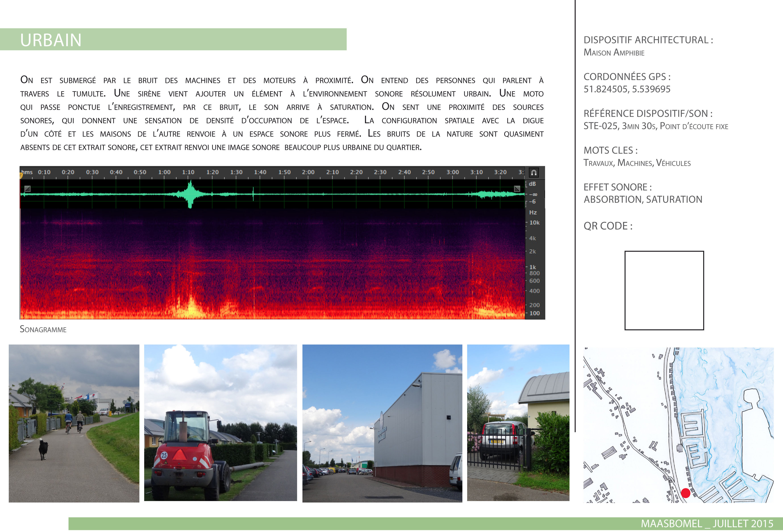Click the 10k frequency scale value
This screenshot has height=532, width=783.
534,223
